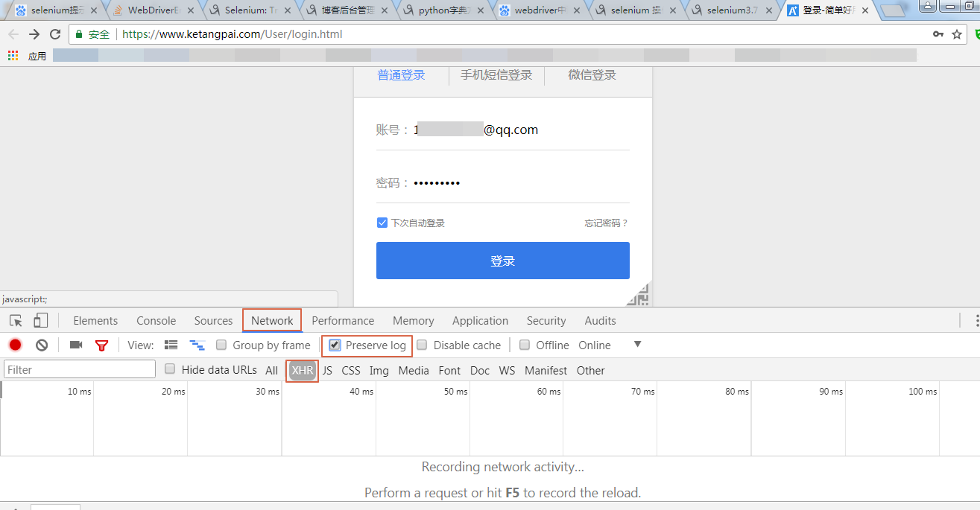
Task: Clear the network request log
Action: (42, 345)
